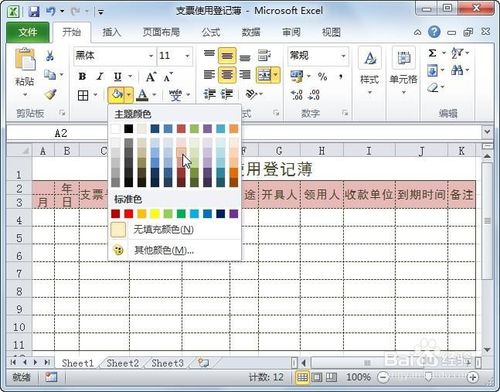Decrease font size with the small A

pyautogui.click(x=168, y=77)
